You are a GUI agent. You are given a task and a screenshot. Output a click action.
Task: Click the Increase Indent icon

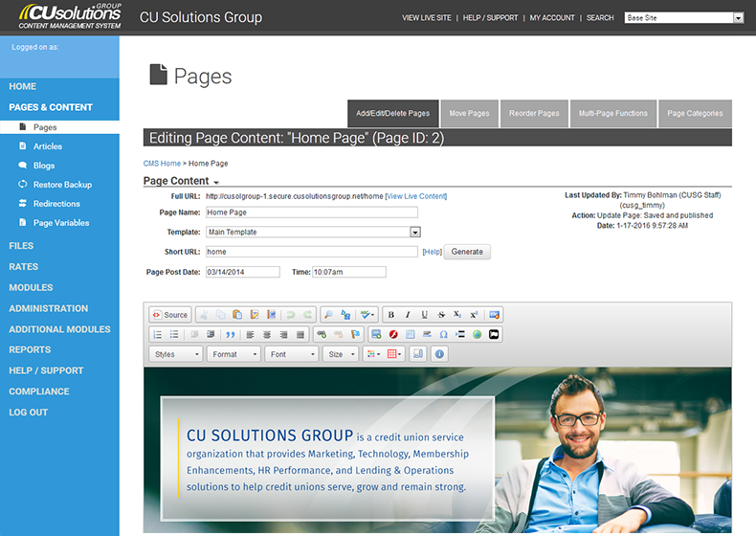click(211, 334)
